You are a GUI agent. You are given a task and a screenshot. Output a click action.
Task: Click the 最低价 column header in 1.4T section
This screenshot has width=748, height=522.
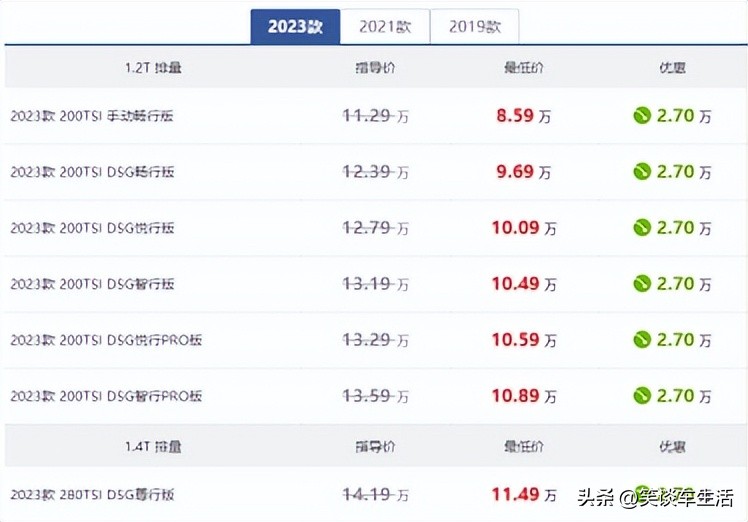524,446
